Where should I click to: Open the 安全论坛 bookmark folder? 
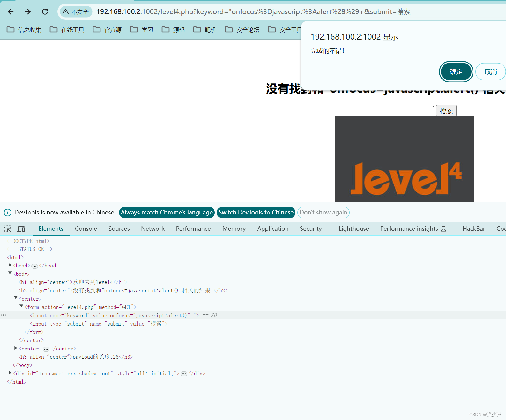(242, 30)
